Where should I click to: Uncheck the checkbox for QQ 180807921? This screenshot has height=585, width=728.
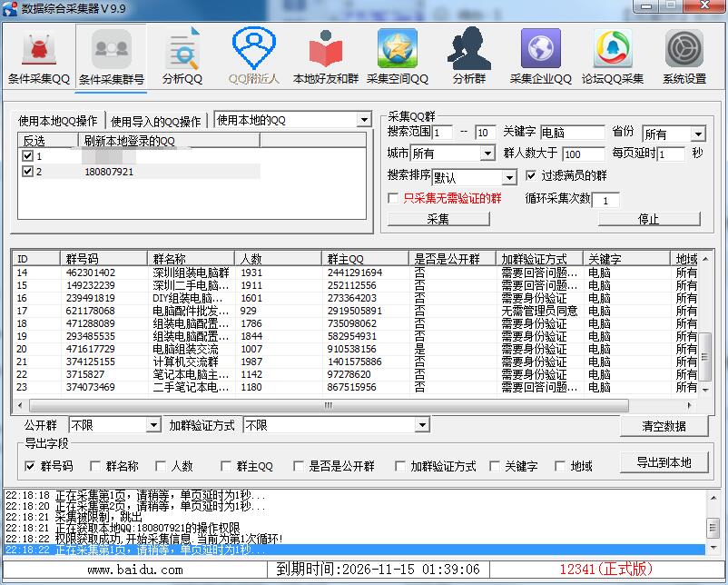28,172
